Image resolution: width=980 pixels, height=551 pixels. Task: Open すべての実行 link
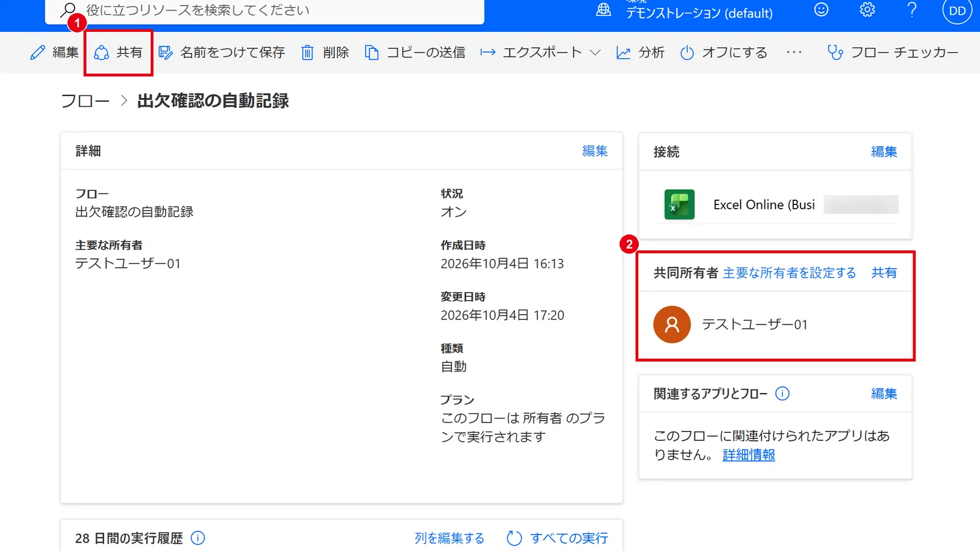[x=569, y=538]
